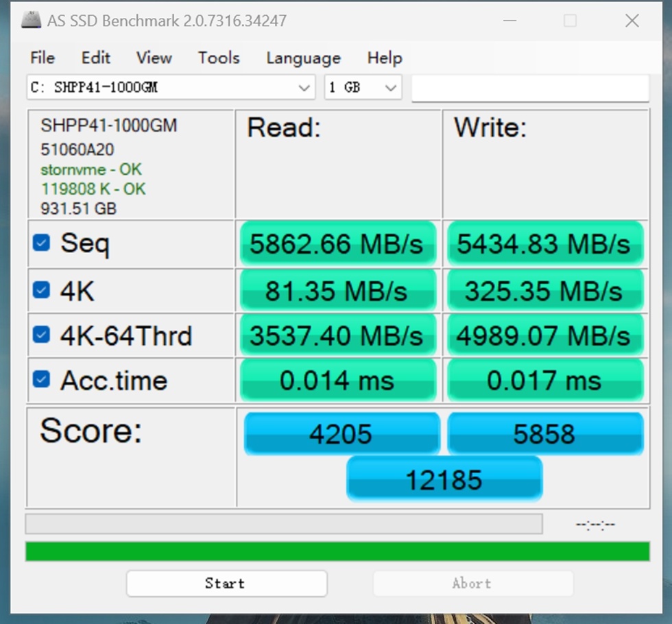
Task: Open the File menu
Action: coord(43,58)
